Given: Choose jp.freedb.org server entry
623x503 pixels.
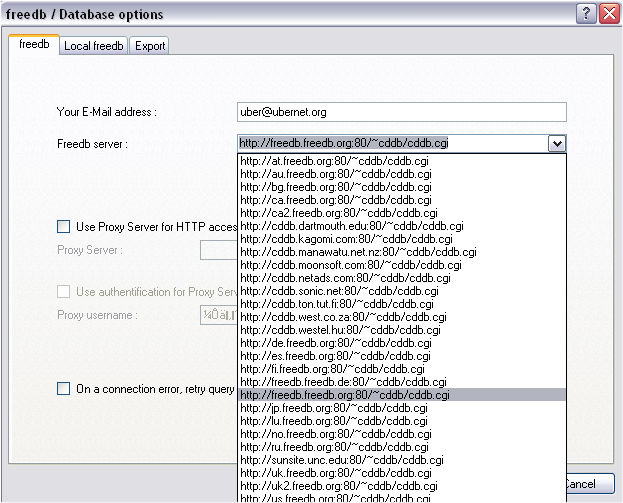Looking at the screenshot, I should pos(335,408).
